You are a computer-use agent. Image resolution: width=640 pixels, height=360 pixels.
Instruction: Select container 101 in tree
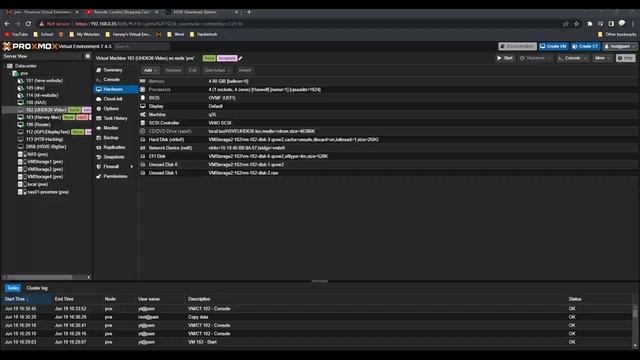(44, 81)
